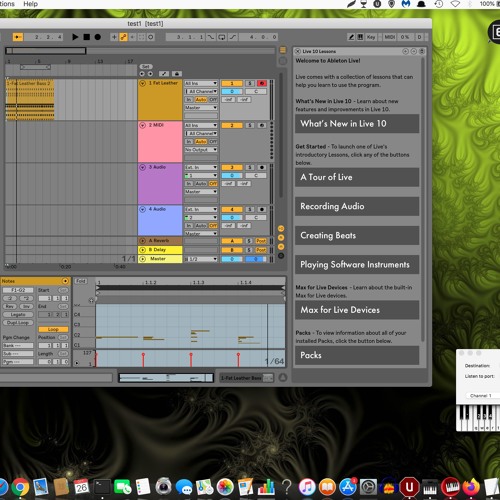Viewport: 500px width, 500px height.
Task: Open Google Chrome from the Dock
Action: coord(21,488)
